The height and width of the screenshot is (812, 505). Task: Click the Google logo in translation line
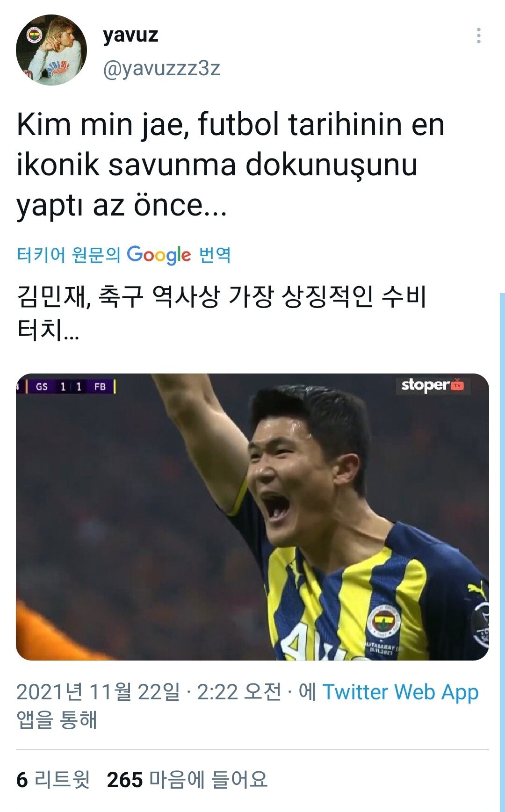tap(159, 255)
